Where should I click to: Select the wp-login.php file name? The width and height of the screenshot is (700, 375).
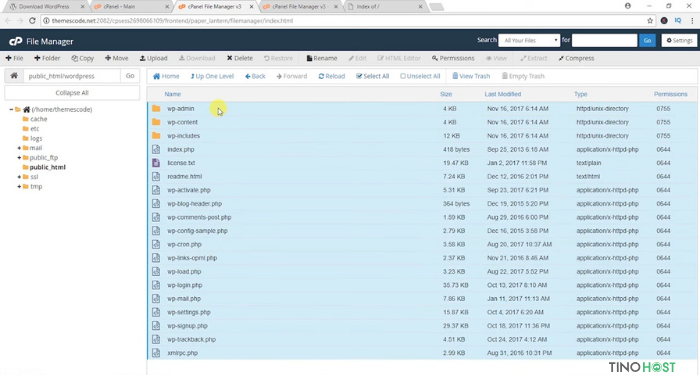(x=185, y=285)
